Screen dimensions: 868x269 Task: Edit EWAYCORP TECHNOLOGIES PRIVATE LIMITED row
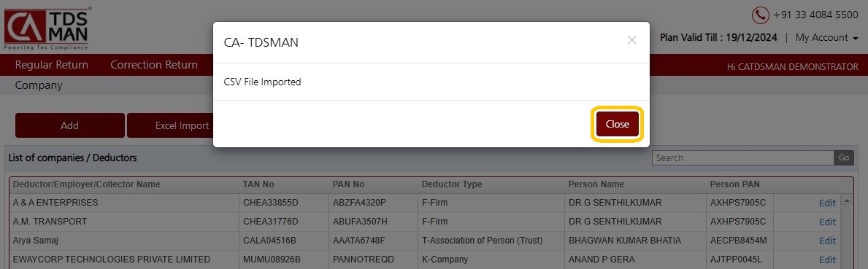[x=827, y=260]
